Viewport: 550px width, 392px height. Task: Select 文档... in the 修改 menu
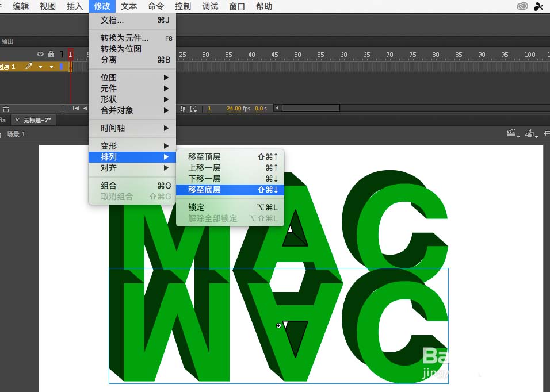[132, 20]
